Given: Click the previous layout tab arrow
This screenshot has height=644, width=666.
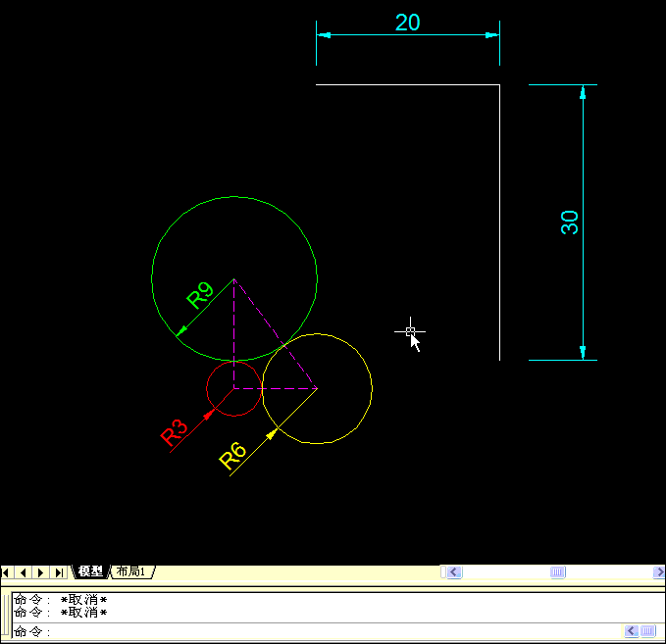Looking at the screenshot, I should [24, 571].
